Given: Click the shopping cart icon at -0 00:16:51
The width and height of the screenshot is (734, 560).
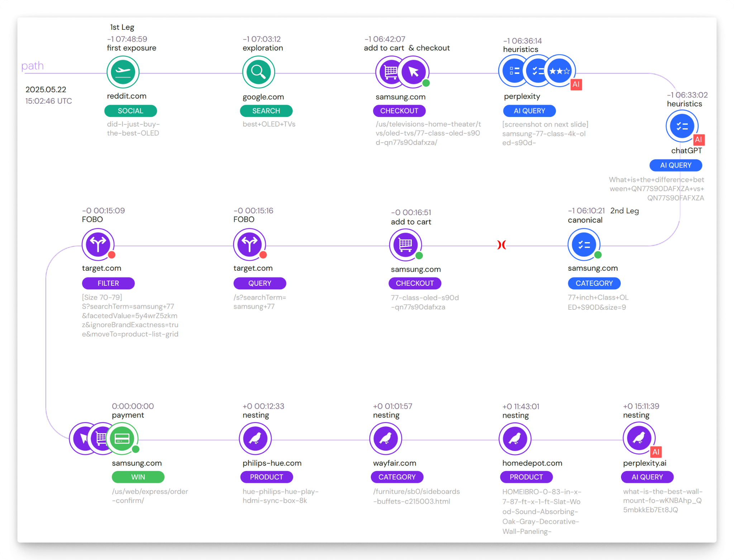Looking at the screenshot, I should (x=405, y=245).
